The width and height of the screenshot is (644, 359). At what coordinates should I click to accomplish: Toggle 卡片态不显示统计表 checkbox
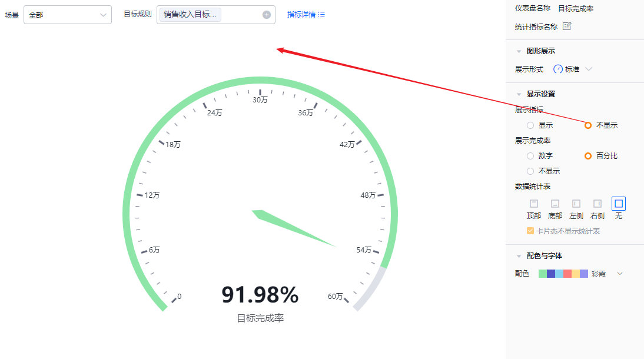[530, 231]
